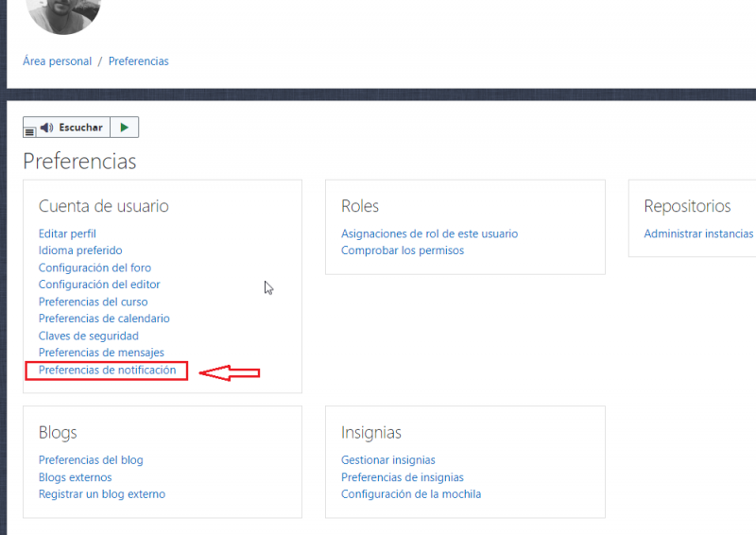
Task: Open Gestionar insignias
Action: pos(388,460)
